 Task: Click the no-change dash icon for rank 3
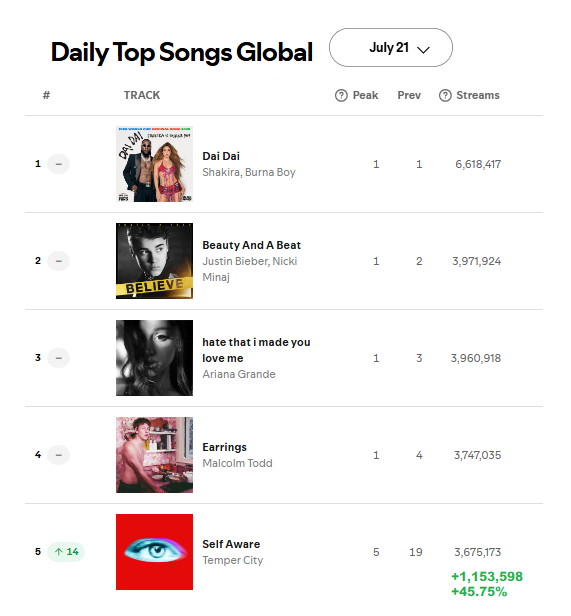(59, 358)
